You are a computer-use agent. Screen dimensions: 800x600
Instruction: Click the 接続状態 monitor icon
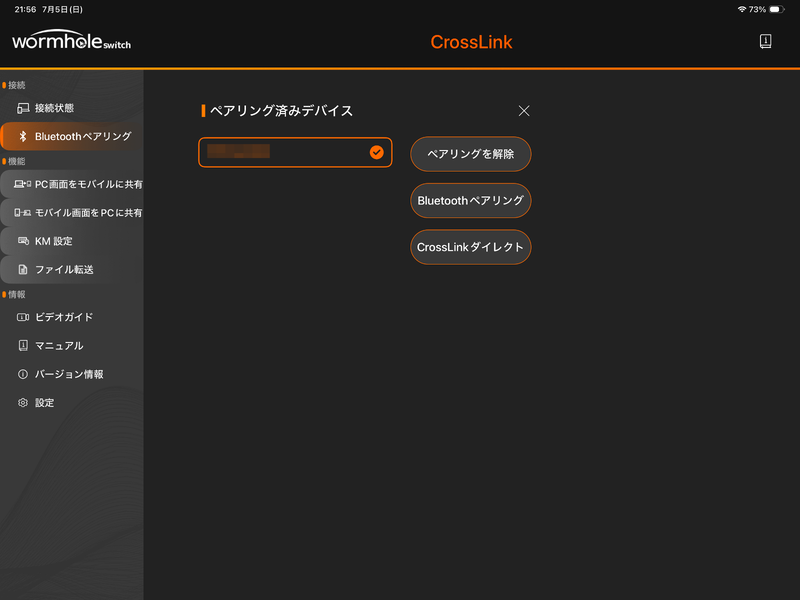point(23,108)
